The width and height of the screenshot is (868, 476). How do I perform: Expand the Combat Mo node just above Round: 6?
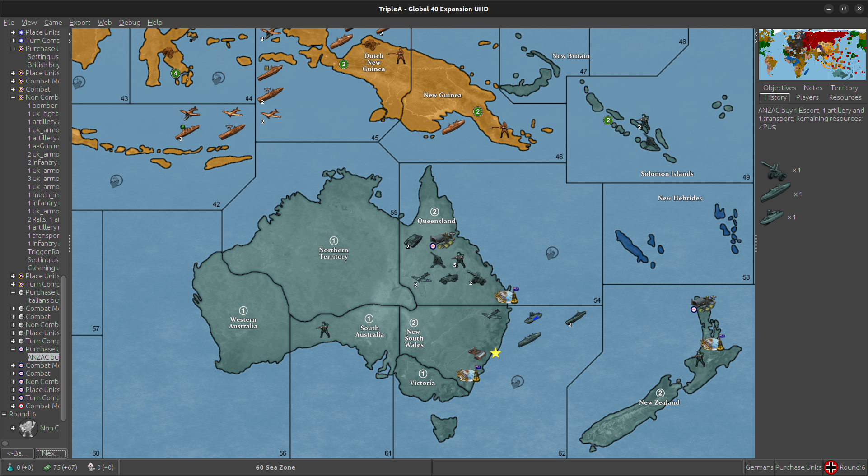(13, 406)
